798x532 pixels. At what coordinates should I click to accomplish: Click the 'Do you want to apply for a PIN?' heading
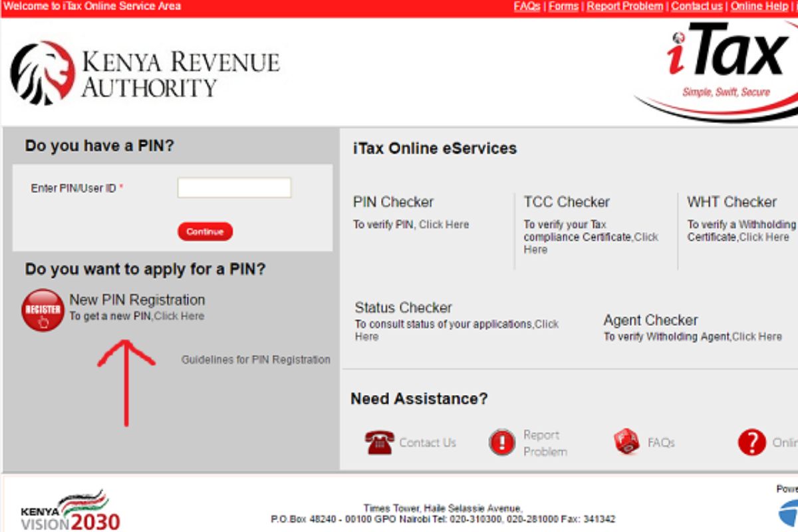[x=145, y=269]
